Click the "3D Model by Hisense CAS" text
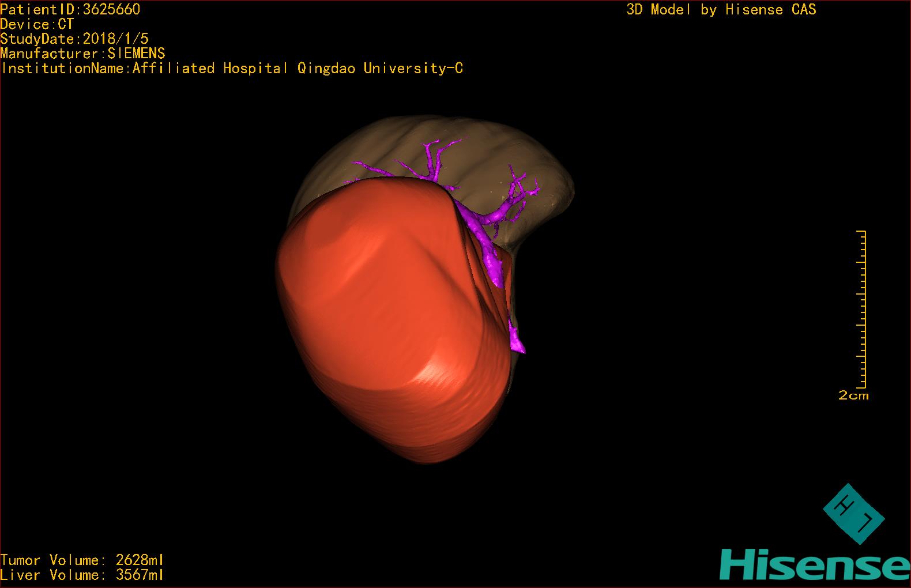 tap(721, 9)
